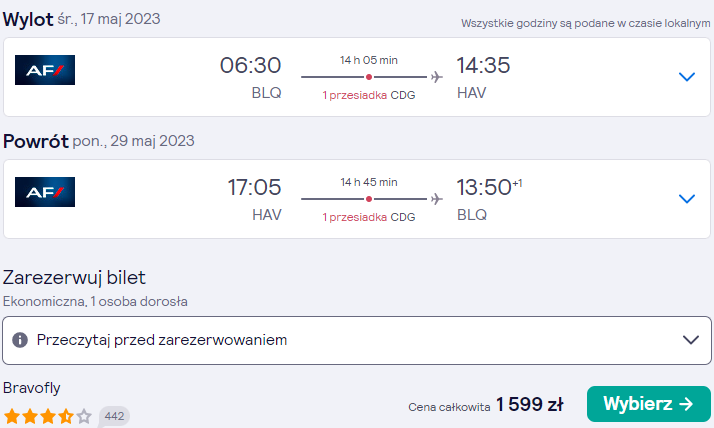Expand the Przeczytaj przed zarezerwowaniem section
The image size is (714, 428).
357,341
